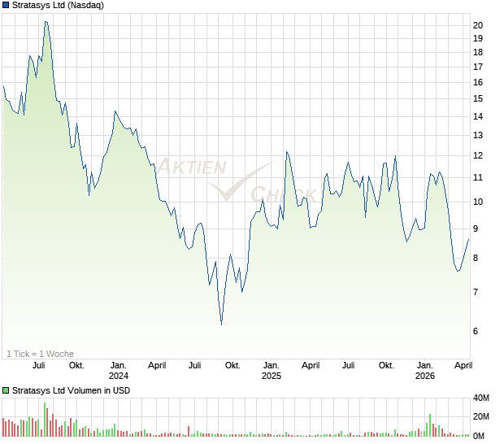Click the highest price peak above 20
The height and width of the screenshot is (444, 504).
46,22
